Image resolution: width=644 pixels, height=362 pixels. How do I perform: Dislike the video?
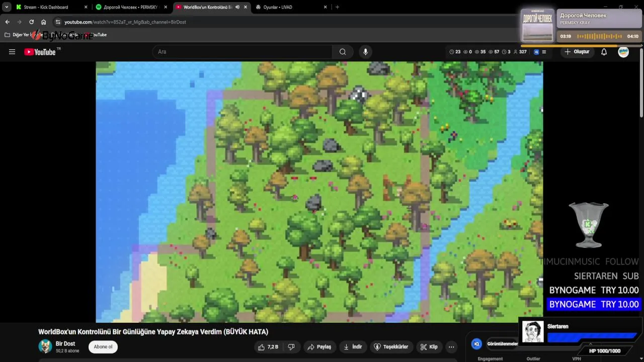pos(291,347)
